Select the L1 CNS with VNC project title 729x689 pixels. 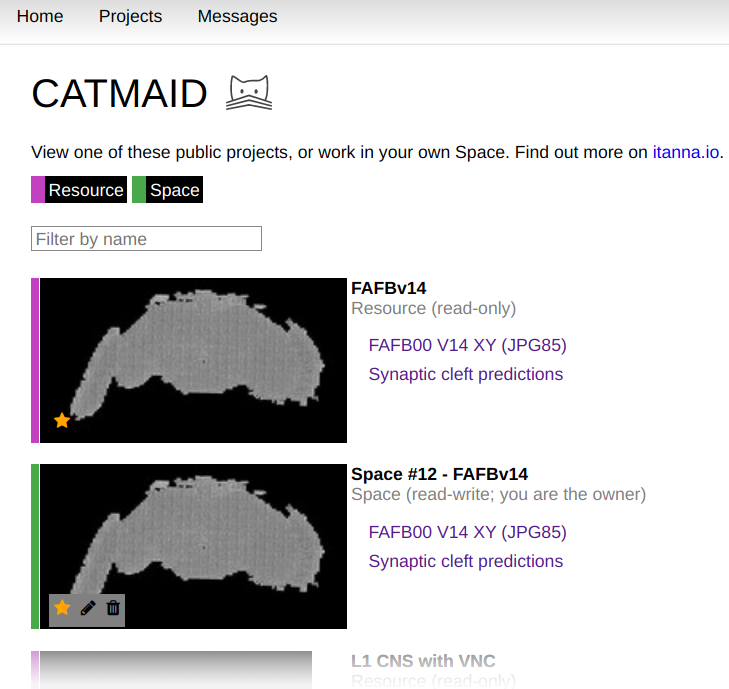(423, 661)
